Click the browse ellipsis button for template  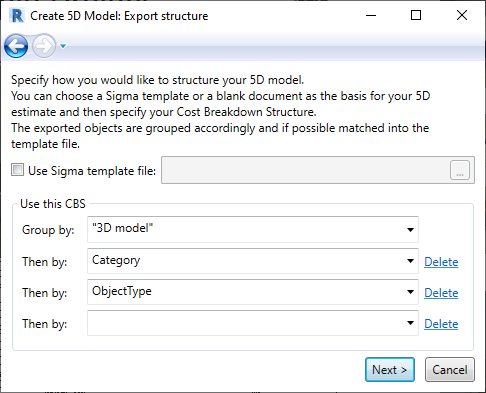coord(460,170)
